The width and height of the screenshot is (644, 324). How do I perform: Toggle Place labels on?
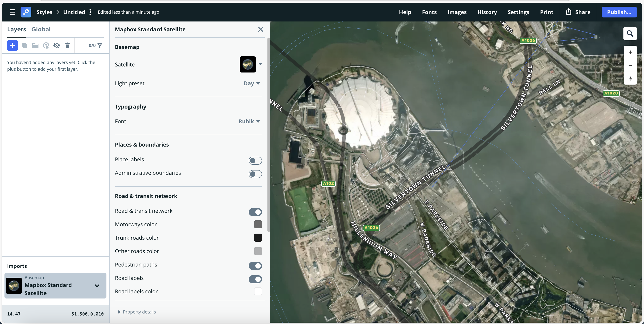coord(255,161)
